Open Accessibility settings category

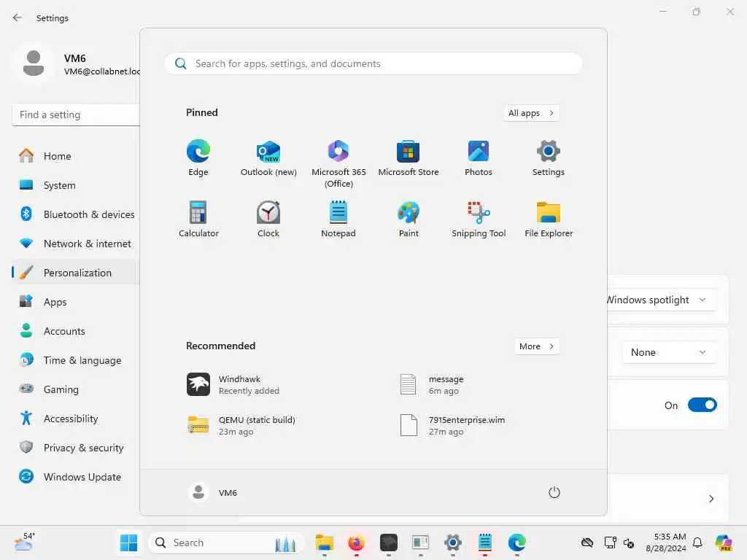click(75, 419)
